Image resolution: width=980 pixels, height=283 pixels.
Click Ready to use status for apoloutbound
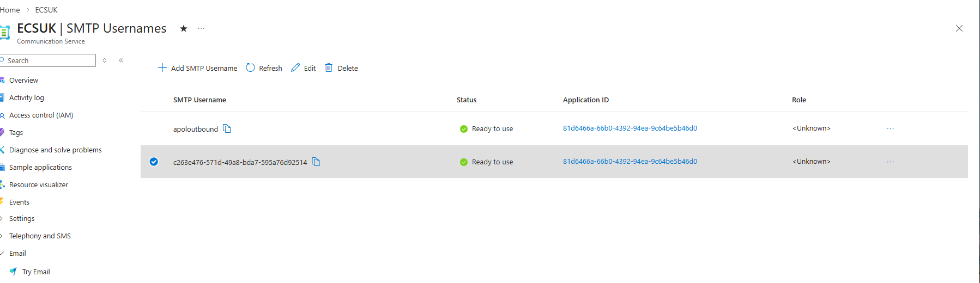click(x=492, y=128)
